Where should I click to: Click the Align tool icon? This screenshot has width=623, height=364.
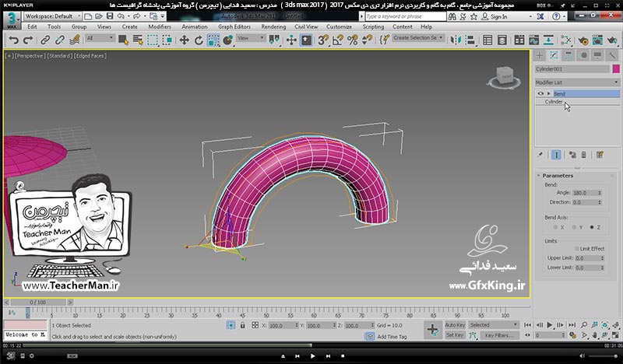470,40
